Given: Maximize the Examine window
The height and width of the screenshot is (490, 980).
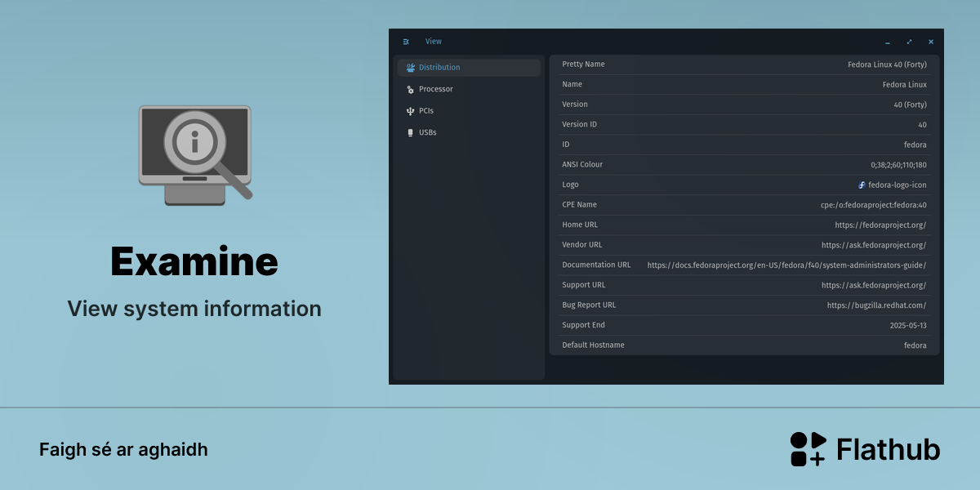Looking at the screenshot, I should pos(909,42).
